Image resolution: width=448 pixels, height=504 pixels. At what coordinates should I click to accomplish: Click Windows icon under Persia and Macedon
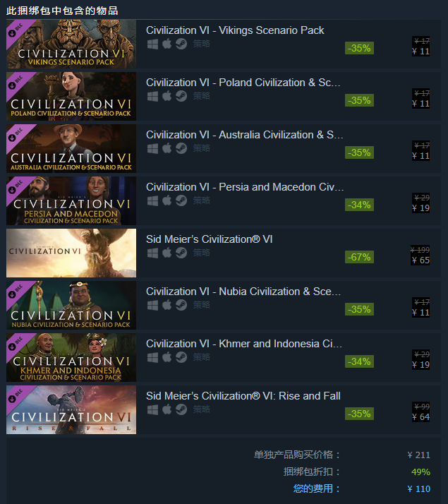click(152, 200)
